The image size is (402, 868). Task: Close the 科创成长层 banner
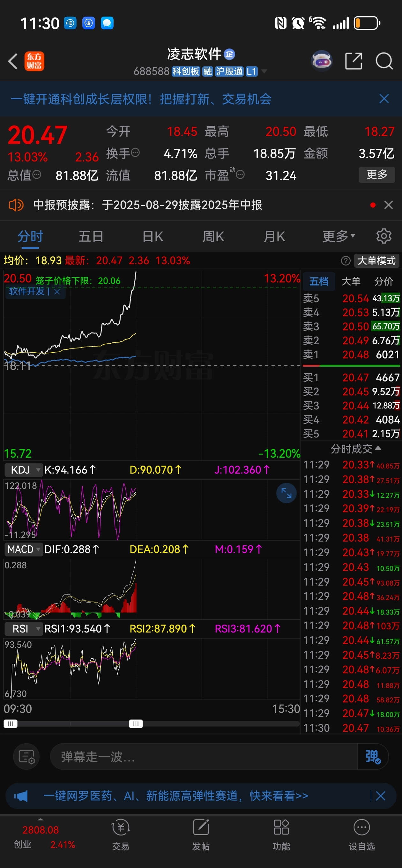[x=384, y=99]
